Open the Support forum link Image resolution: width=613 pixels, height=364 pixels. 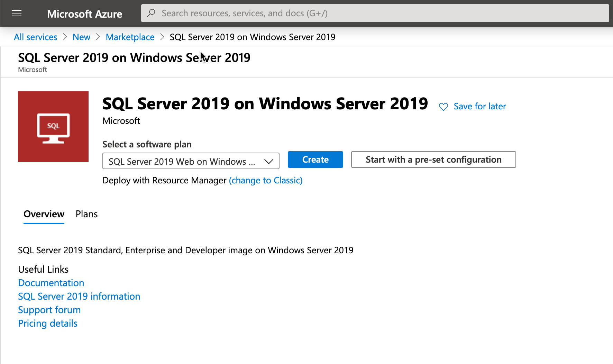pos(49,310)
